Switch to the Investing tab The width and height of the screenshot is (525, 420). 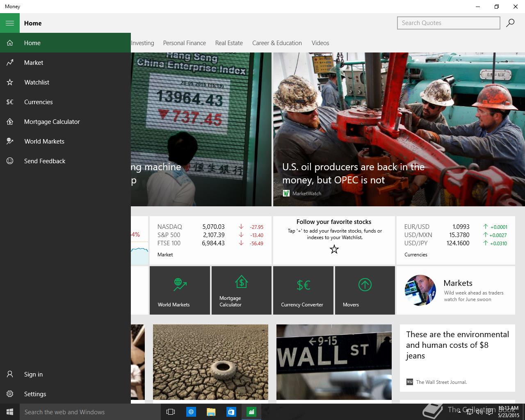click(143, 43)
